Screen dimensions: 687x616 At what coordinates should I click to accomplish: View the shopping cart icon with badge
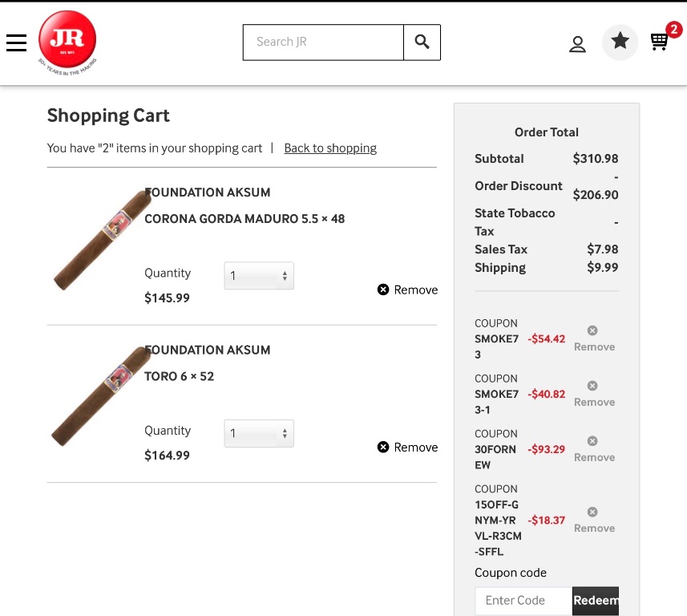coord(661,41)
